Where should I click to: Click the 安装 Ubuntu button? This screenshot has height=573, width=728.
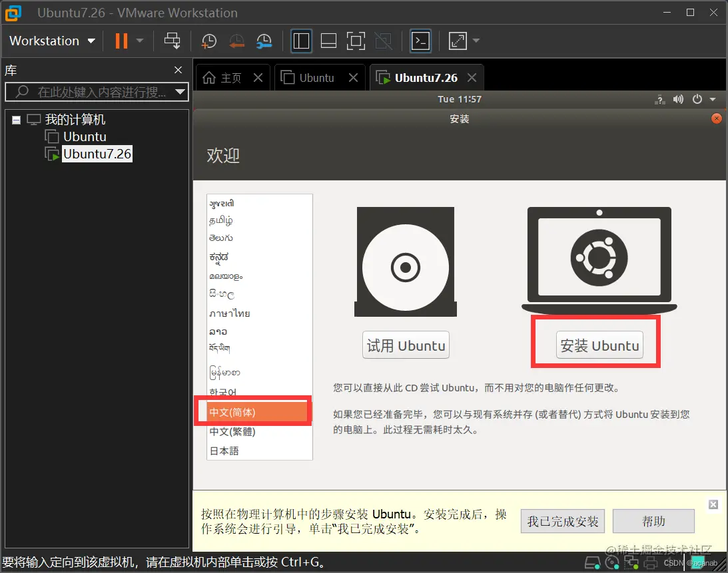[599, 345]
